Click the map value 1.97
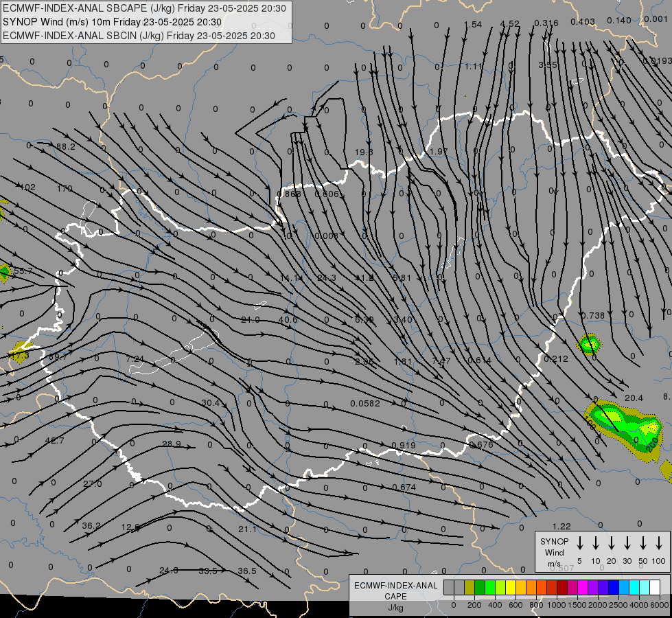Screen dimensions: 672x618 [439, 151]
